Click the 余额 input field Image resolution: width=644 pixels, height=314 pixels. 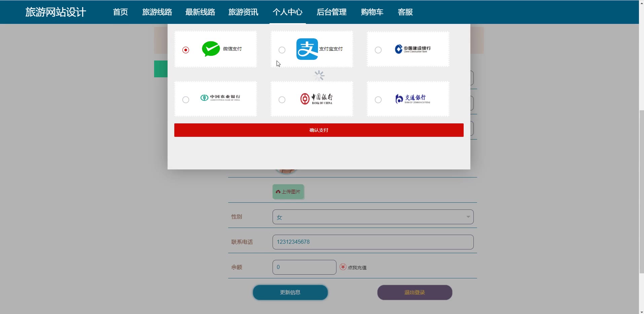click(x=304, y=267)
